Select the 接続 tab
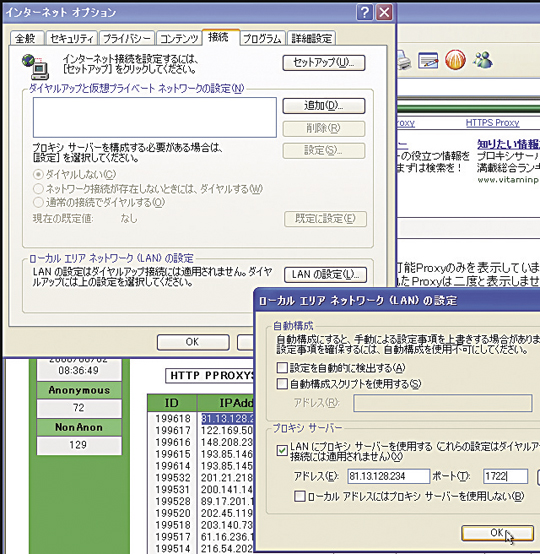Screen dimensions: 540x554 (x=221, y=37)
